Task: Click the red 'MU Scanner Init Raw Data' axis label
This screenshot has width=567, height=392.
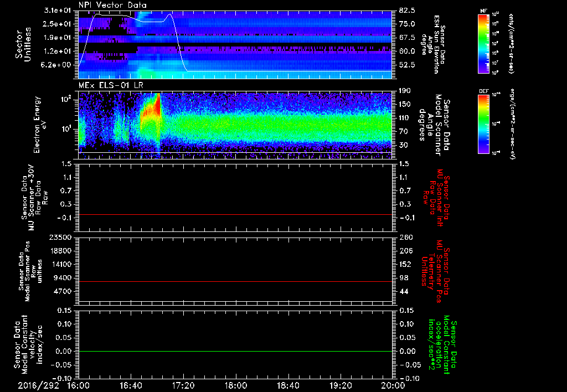Action: click(436, 198)
